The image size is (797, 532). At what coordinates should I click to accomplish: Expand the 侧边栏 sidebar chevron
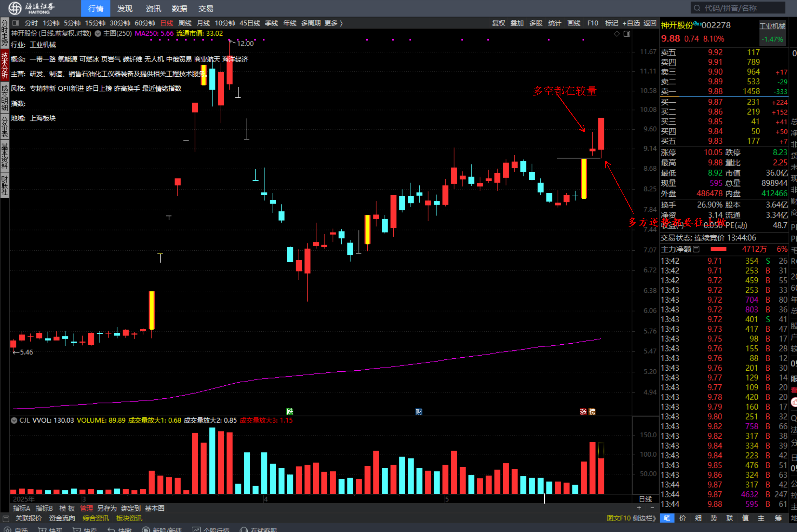[644, 518]
